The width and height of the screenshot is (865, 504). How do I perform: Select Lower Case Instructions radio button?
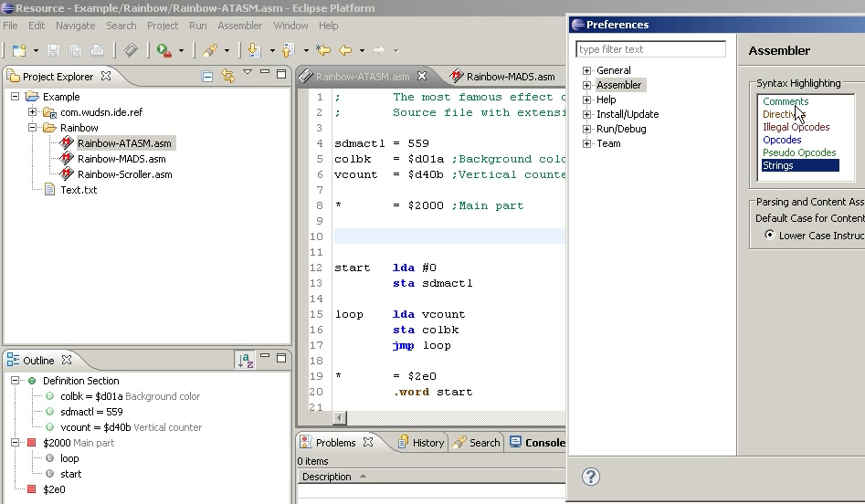coord(770,235)
